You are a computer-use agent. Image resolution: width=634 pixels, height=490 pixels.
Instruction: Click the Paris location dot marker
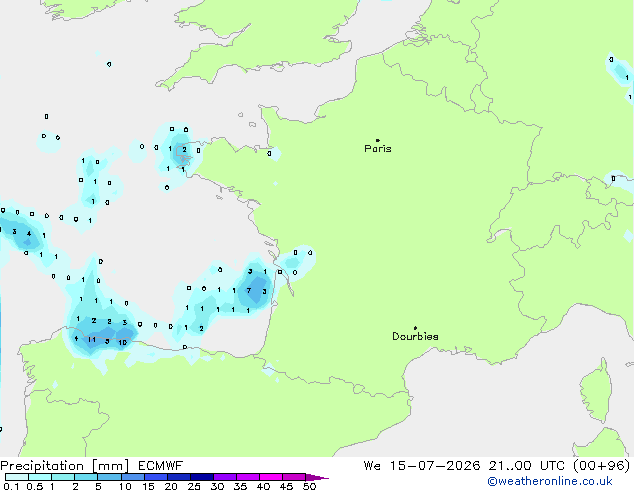coord(378,140)
